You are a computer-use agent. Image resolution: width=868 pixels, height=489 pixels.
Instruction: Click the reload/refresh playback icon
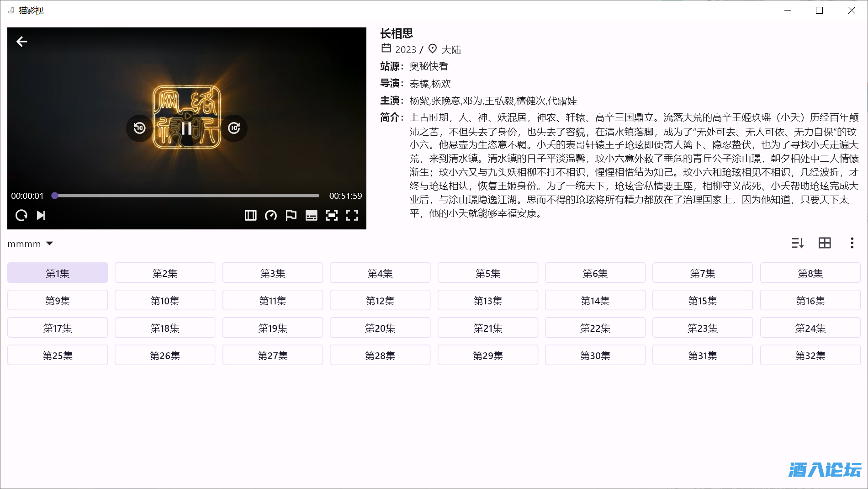click(x=21, y=215)
